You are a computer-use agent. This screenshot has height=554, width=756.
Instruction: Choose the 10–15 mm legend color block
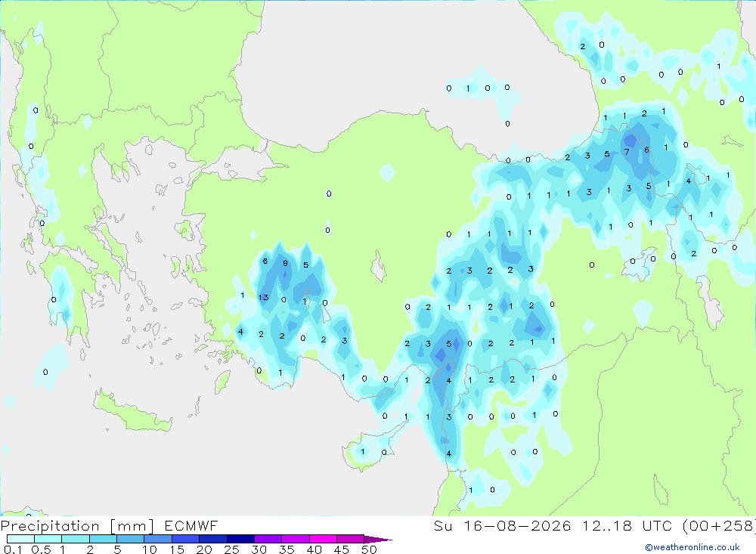pyautogui.click(x=158, y=539)
